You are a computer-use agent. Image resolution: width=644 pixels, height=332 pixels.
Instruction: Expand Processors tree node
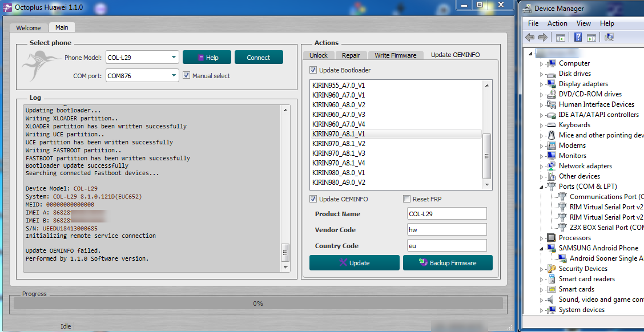pos(541,238)
